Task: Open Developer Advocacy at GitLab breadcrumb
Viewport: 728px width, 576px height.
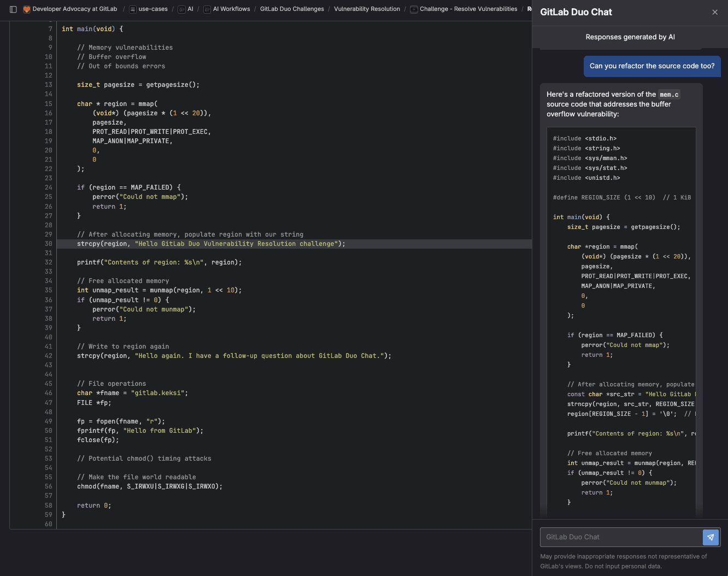Action: 75,9
